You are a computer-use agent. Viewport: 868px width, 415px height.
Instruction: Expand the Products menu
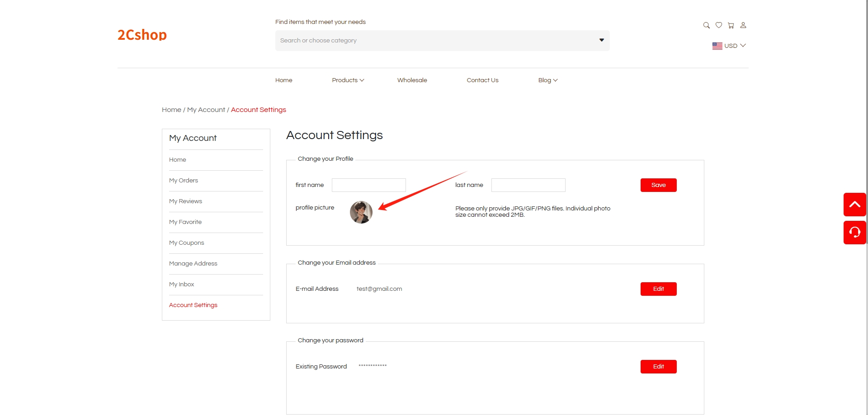click(x=348, y=80)
